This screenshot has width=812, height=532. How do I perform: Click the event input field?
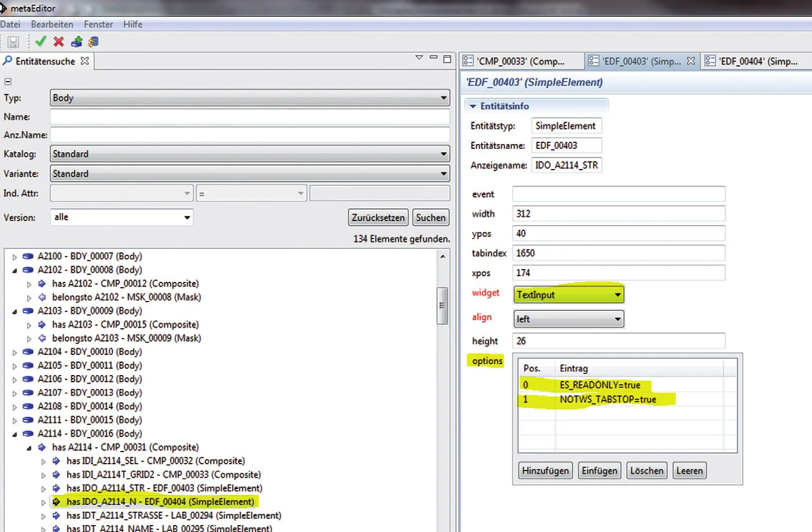tap(619, 194)
